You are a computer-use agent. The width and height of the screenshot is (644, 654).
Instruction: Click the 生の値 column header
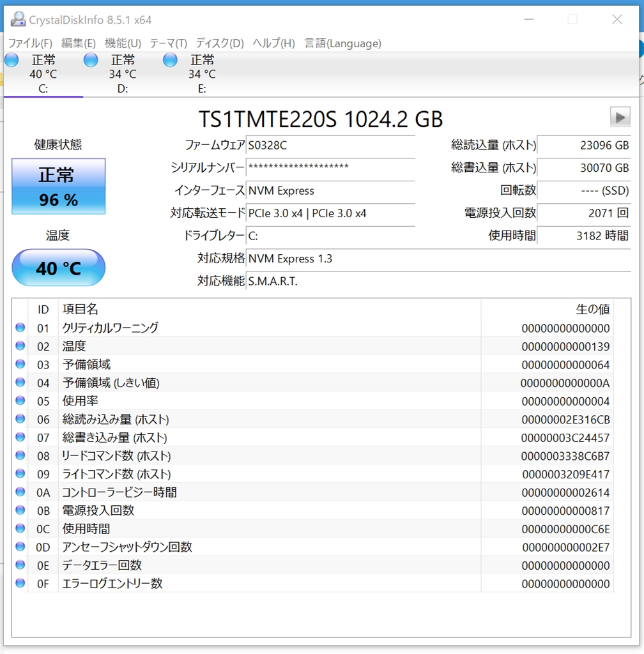tap(547, 310)
